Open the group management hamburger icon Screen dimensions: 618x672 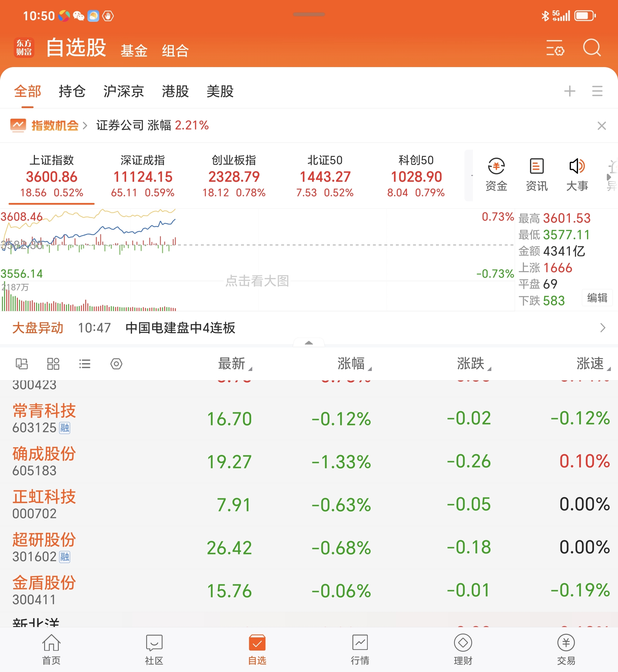click(597, 91)
